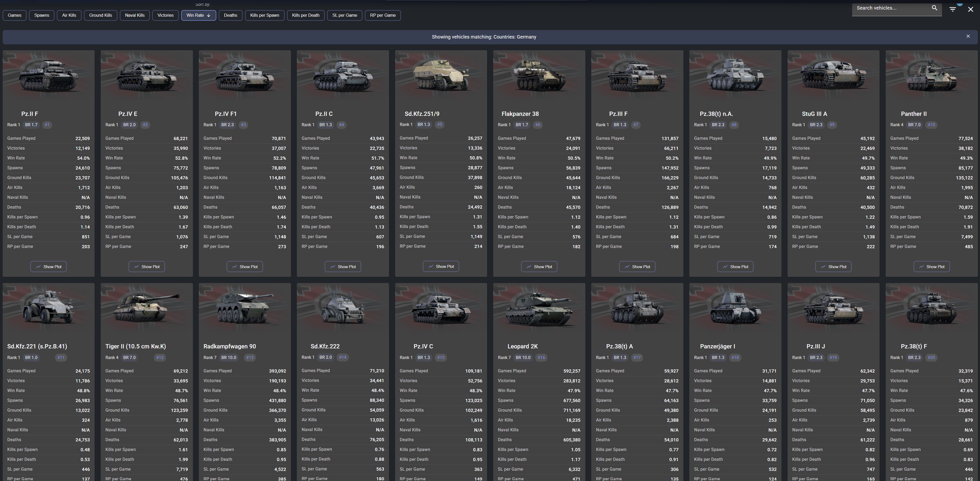Open the filter list icon

(953, 9)
